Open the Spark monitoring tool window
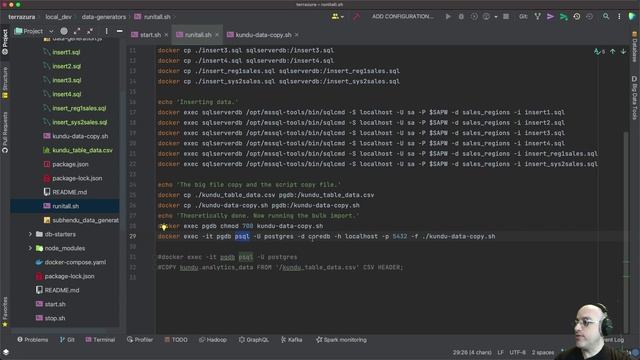 pos(341,340)
